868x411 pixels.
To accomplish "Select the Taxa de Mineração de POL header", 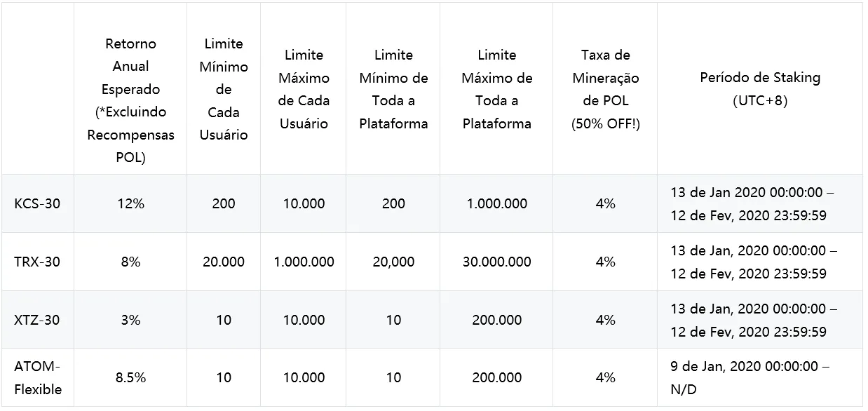I will coord(605,89).
